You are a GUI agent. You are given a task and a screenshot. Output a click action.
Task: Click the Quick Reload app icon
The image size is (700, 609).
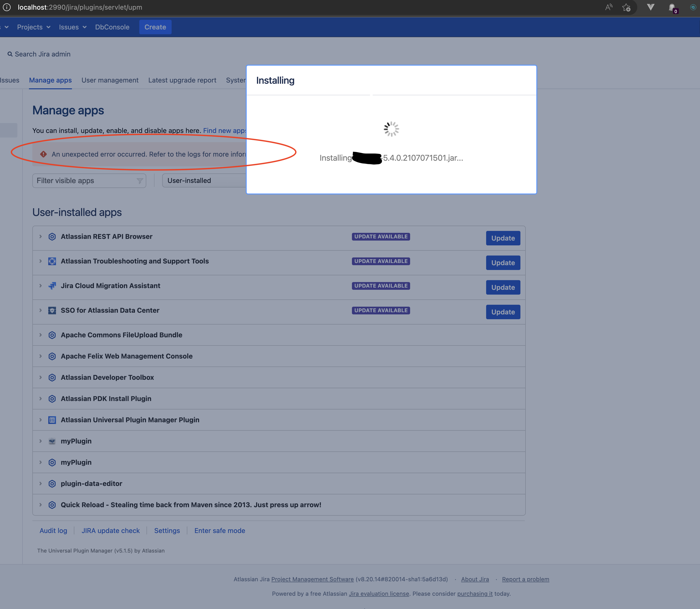click(x=52, y=505)
